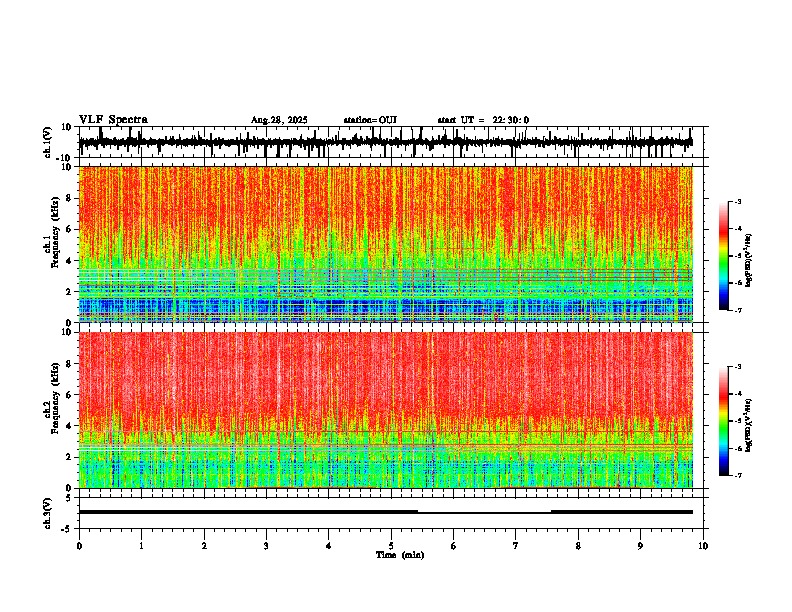The image size is (792, 612).
Task: Click the "2" kHz tick on ch.2 frequency axis
Action: pos(70,457)
